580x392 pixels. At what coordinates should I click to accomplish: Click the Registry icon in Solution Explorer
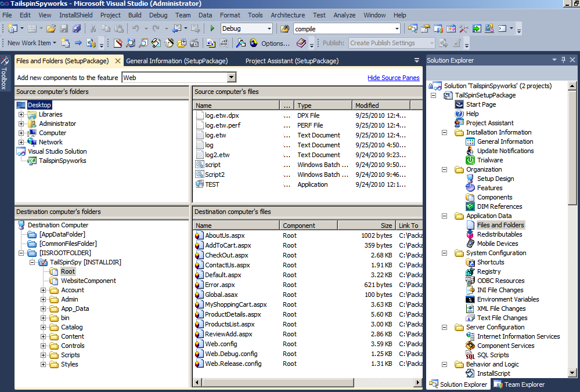tap(470, 271)
